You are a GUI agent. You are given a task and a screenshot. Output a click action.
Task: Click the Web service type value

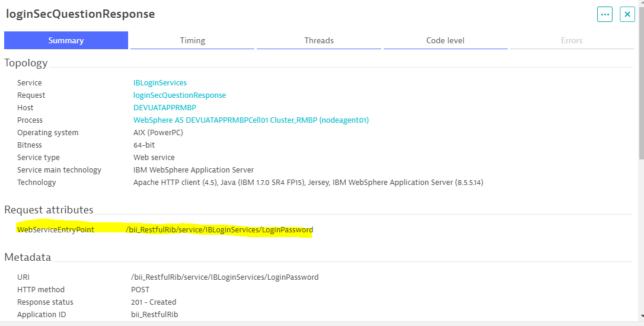pyautogui.click(x=154, y=157)
